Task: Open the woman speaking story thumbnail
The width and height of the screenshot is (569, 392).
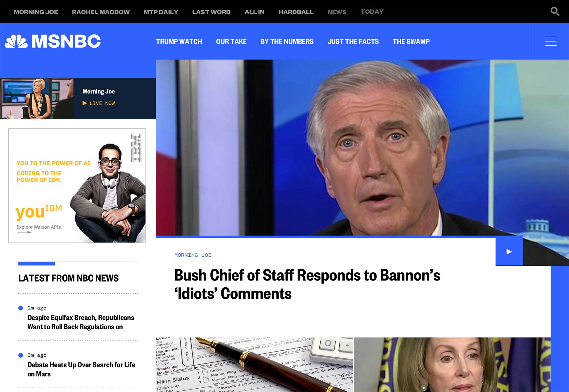Action: pyautogui.click(x=452, y=365)
